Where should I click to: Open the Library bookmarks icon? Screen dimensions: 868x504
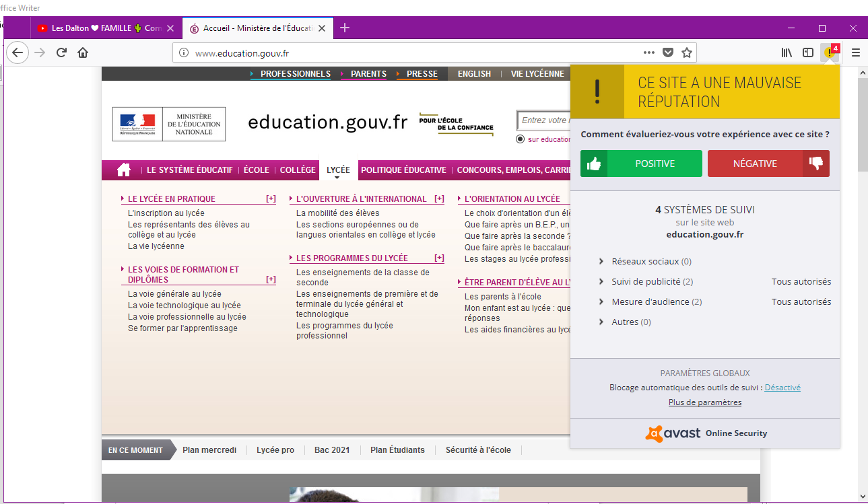(787, 52)
